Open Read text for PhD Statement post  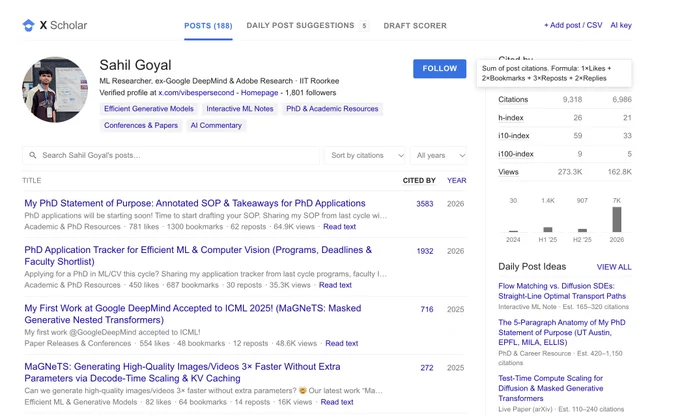click(340, 226)
